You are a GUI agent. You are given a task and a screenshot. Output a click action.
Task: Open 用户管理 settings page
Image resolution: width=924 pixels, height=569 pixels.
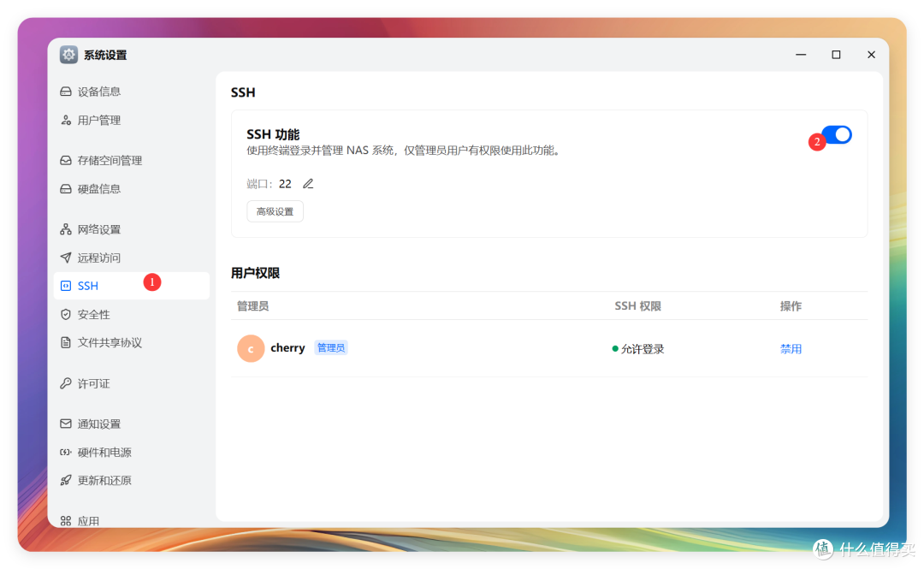(x=132, y=121)
